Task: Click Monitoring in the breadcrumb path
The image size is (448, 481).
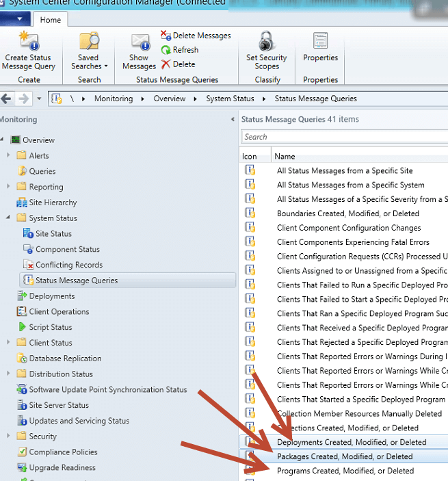Action: (114, 99)
